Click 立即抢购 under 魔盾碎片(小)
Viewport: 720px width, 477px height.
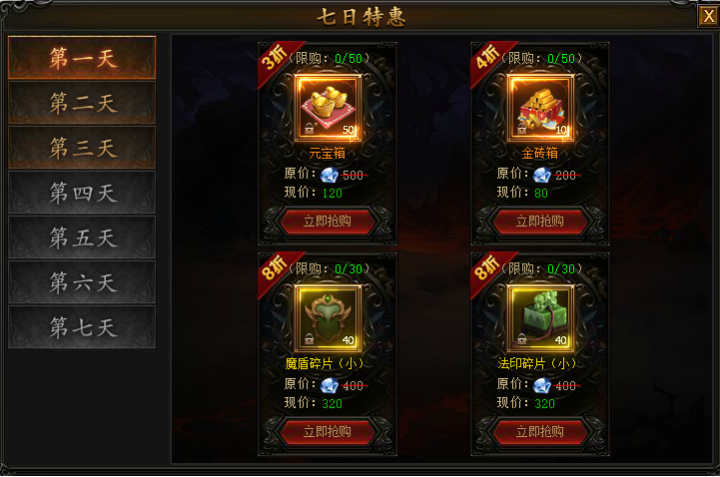327,432
